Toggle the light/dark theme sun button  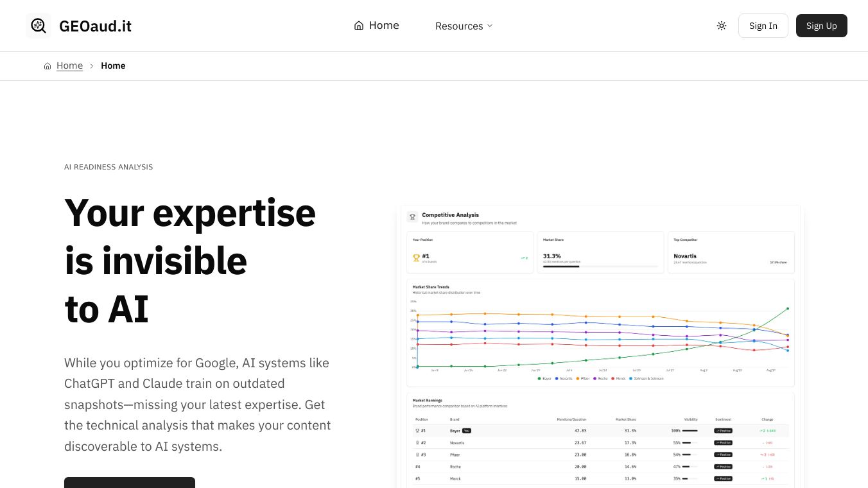pos(722,26)
